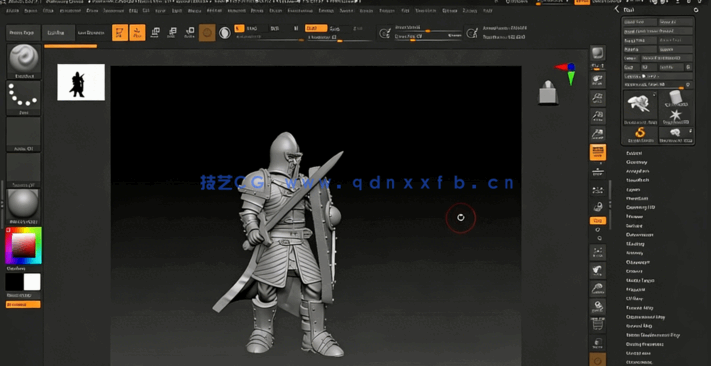Toggle the orange Edit mode button
The height and width of the screenshot is (366, 711).
pyautogui.click(x=120, y=33)
